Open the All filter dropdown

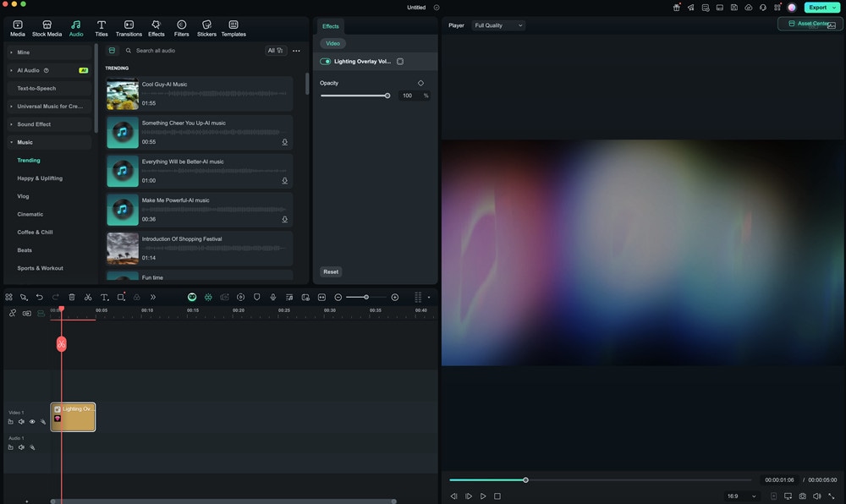tap(275, 51)
